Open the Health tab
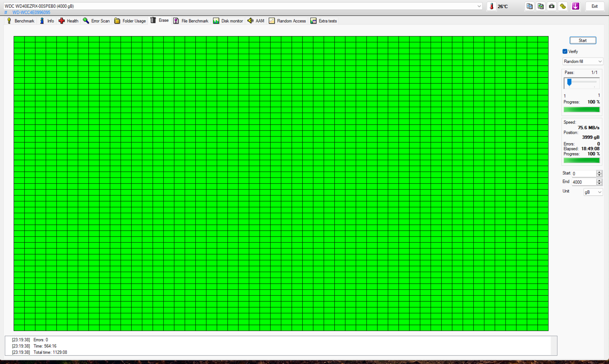Viewport: 609px width, 364px height. click(x=69, y=21)
